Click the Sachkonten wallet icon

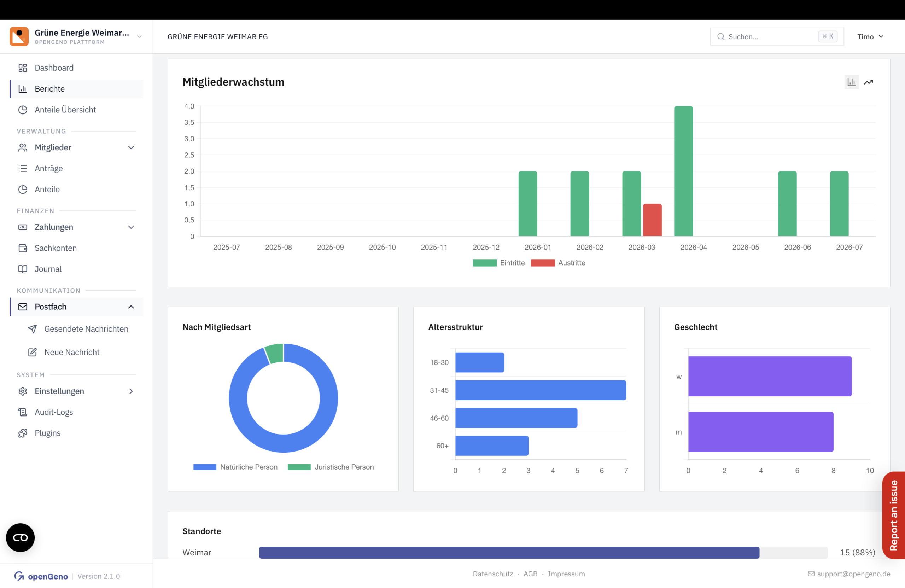(23, 248)
